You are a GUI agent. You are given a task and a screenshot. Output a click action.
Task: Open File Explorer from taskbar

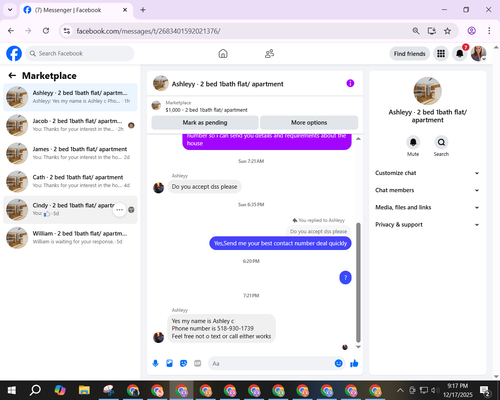pos(84,390)
